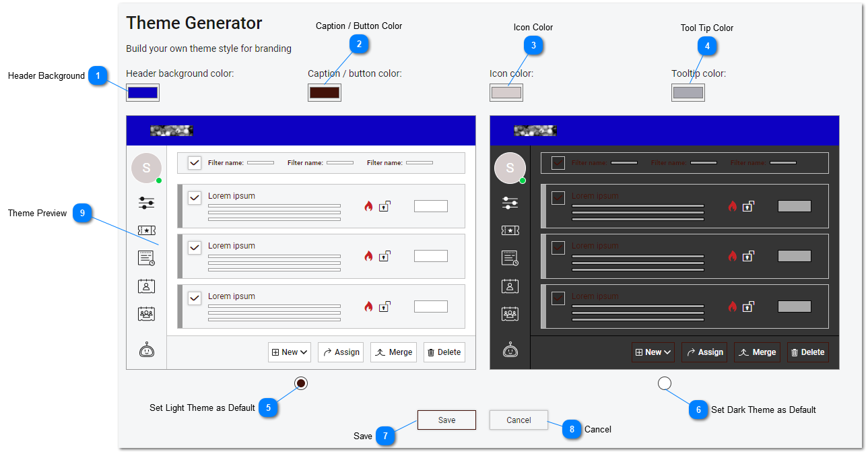Click the person calendar icon in light preview sidebar

(x=146, y=286)
